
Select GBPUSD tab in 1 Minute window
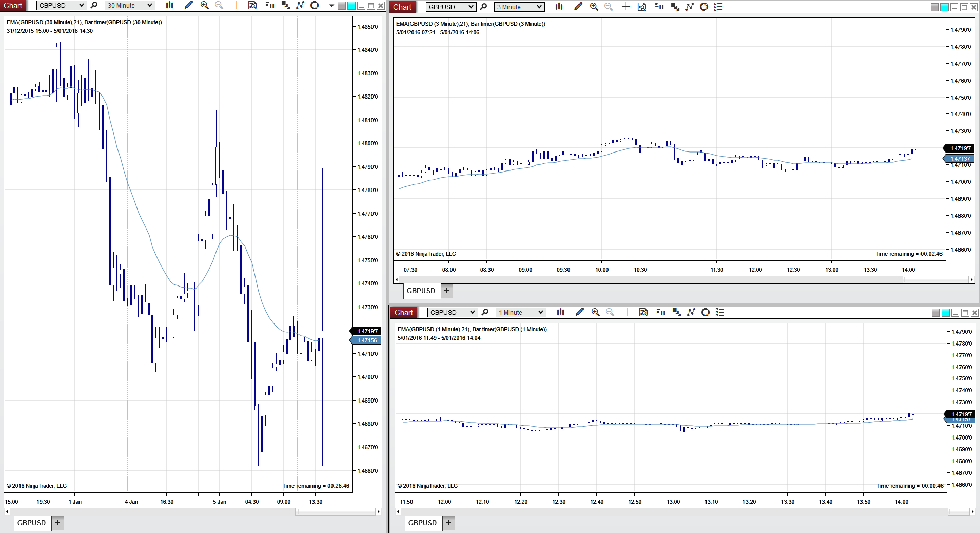[x=422, y=523]
